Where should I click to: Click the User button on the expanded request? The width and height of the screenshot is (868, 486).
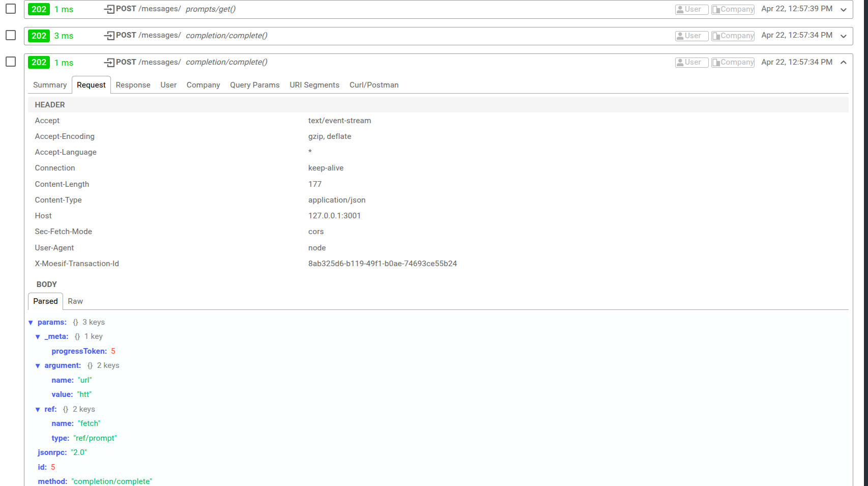point(691,62)
